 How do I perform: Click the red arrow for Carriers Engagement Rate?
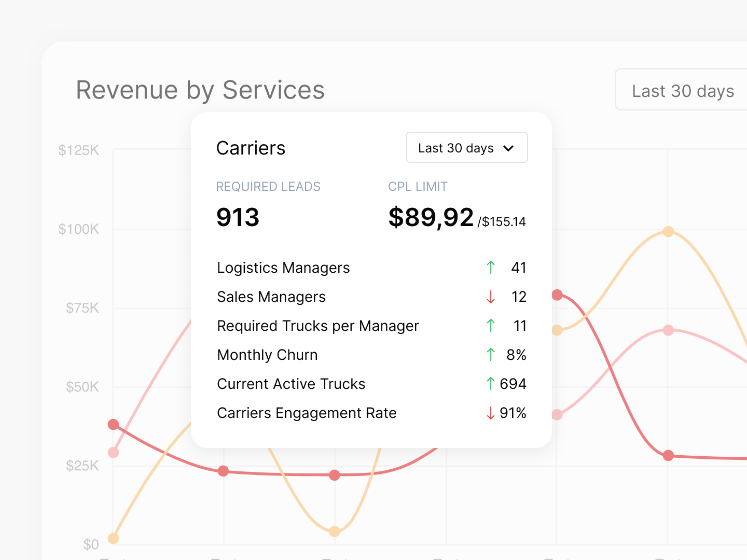[490, 412]
